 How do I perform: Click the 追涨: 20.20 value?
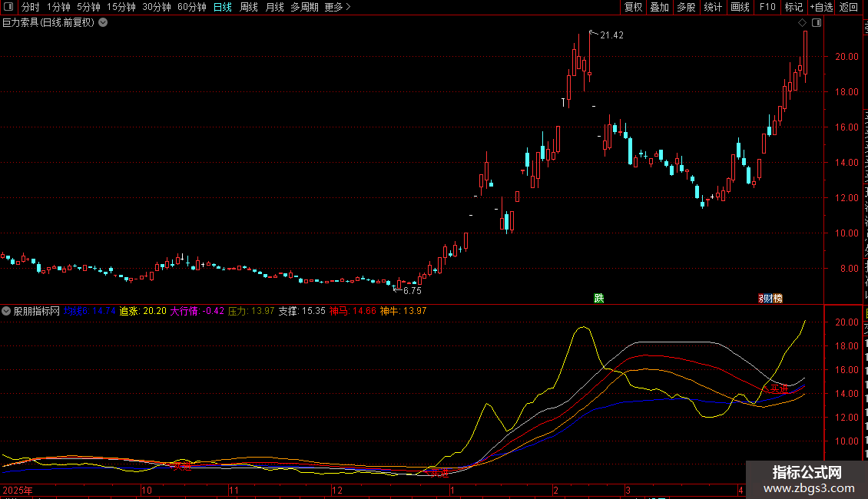click(143, 311)
